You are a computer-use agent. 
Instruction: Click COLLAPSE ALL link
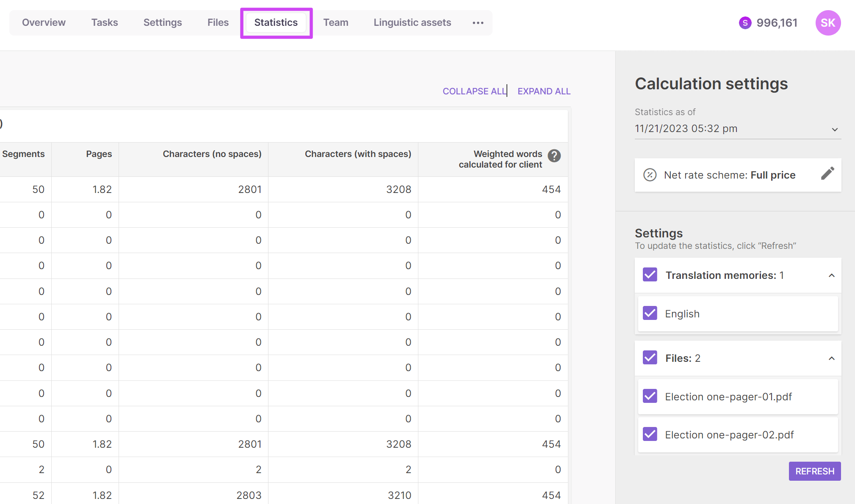(x=474, y=91)
